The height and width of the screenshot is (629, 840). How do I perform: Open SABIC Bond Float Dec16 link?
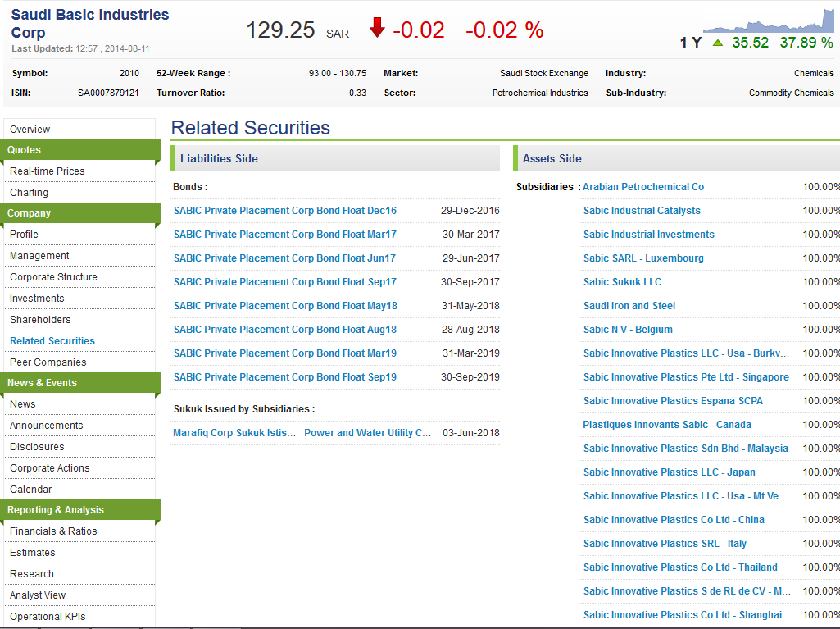tap(285, 211)
